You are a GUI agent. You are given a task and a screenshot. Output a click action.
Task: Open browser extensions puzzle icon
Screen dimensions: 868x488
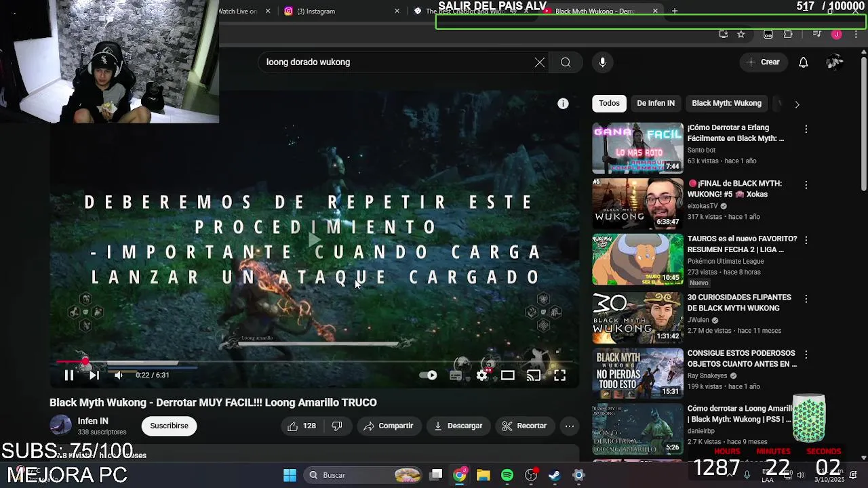(788, 35)
